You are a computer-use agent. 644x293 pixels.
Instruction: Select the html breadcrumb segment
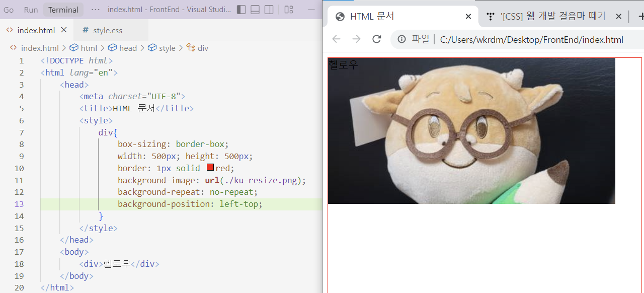pos(84,48)
